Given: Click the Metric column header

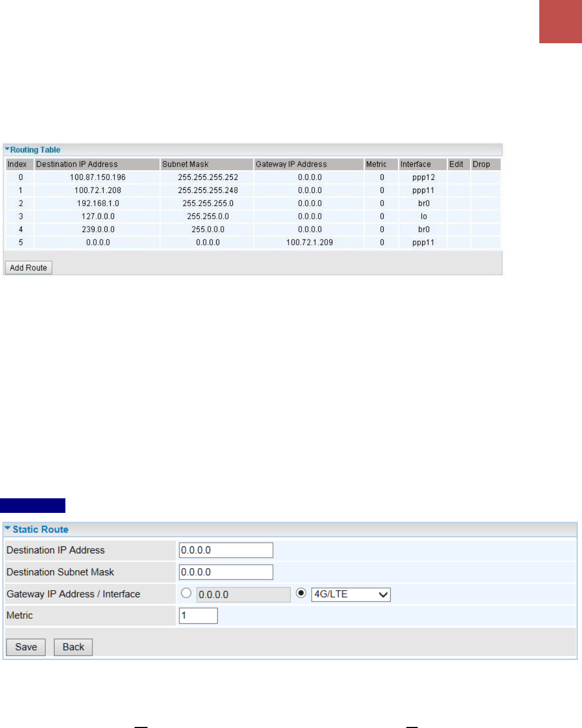Looking at the screenshot, I should pyautogui.click(x=381, y=164).
